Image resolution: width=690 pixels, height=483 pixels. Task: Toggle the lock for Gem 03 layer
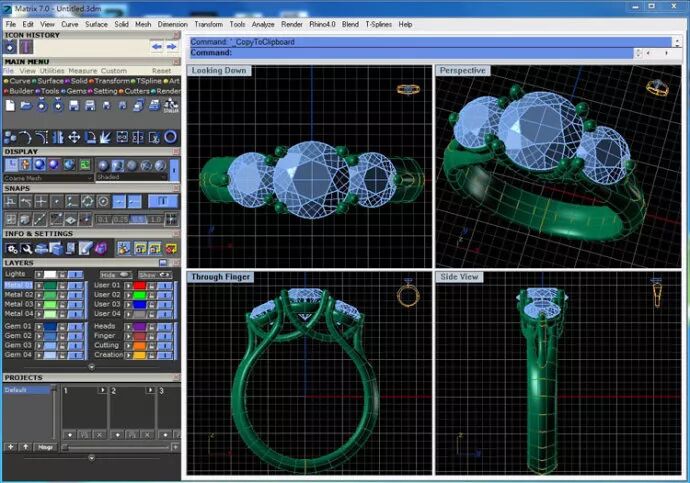coord(62,345)
